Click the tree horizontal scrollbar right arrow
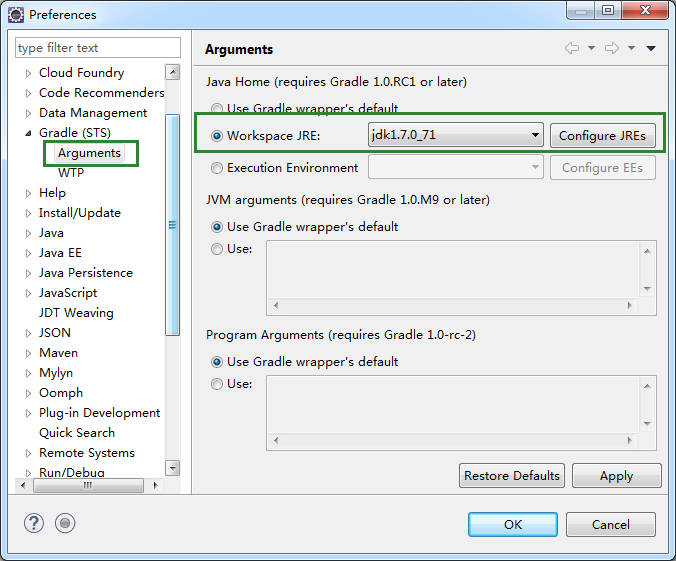Screen dimensions: 676x561 (x=155, y=485)
